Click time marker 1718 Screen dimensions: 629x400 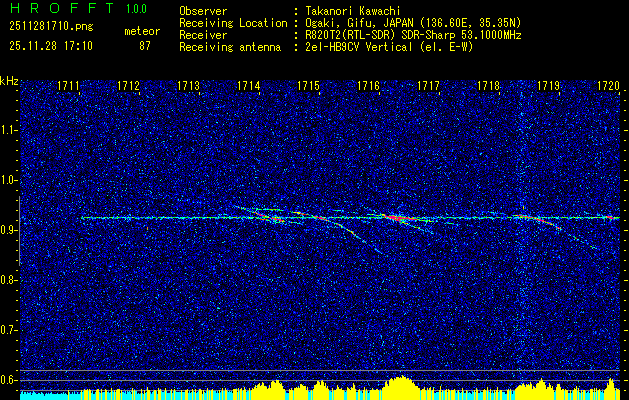(x=488, y=86)
